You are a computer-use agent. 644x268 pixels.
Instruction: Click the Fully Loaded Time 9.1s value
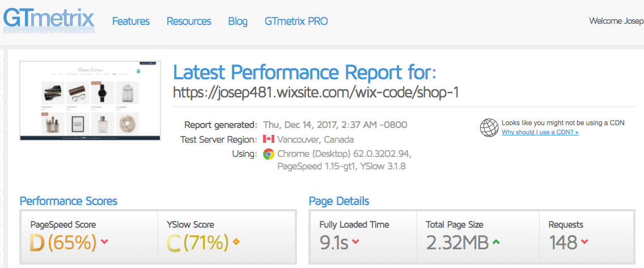(334, 243)
